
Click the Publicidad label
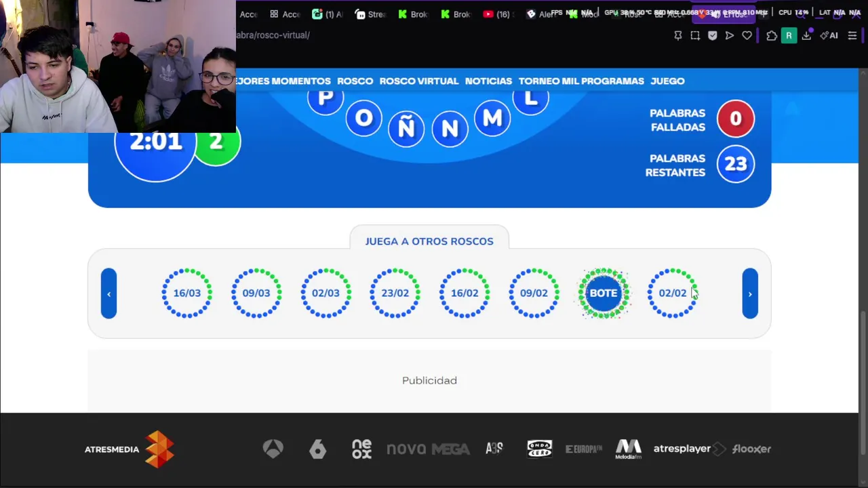point(429,380)
